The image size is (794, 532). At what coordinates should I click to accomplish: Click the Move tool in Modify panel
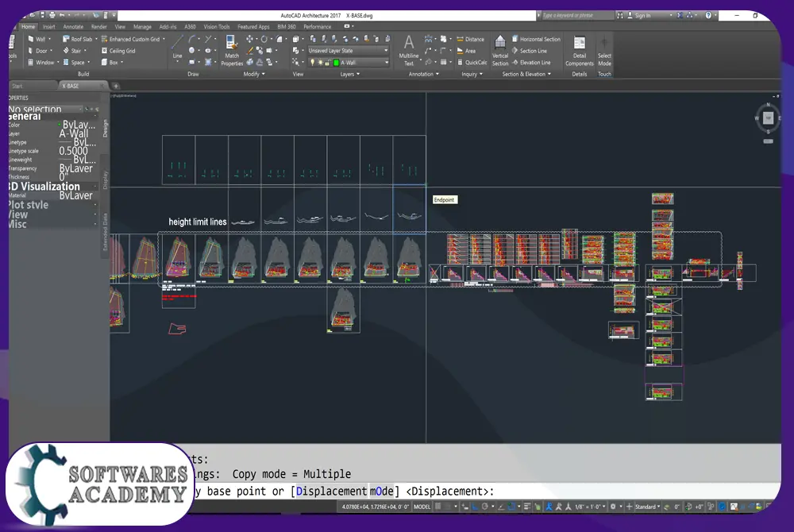pos(249,39)
